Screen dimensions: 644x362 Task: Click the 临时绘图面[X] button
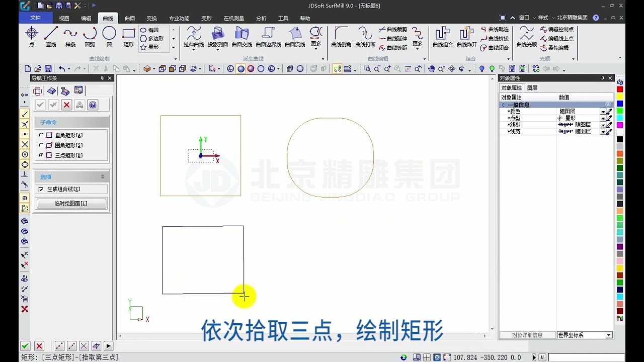coord(71,204)
